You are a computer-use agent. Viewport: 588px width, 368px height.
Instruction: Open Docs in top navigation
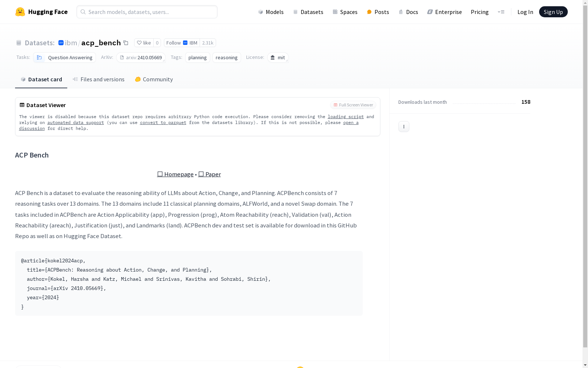(408, 12)
